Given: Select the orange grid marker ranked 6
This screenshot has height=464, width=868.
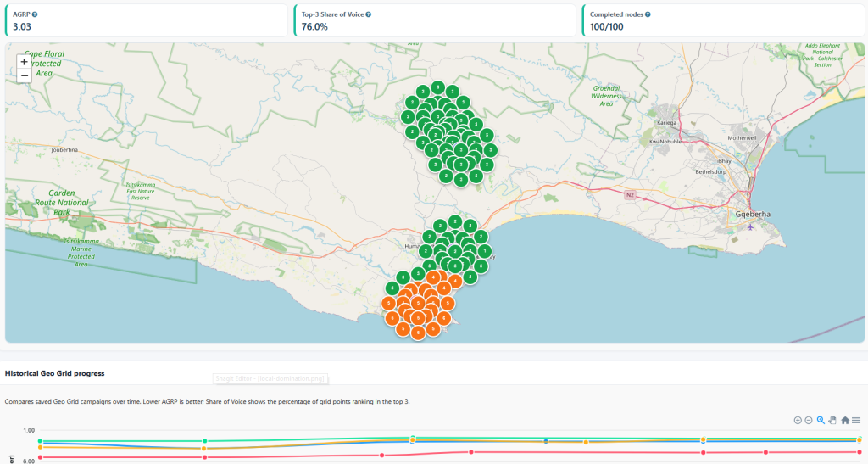Looking at the screenshot, I should click(444, 318).
